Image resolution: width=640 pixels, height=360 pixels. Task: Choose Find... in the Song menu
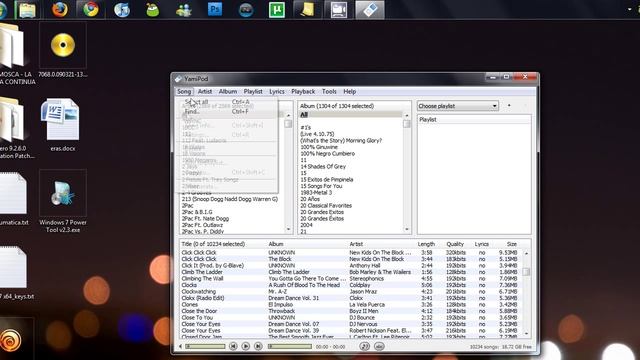point(227,111)
